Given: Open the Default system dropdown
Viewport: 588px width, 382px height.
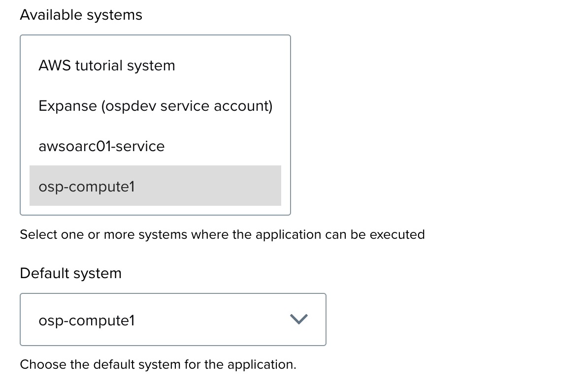Looking at the screenshot, I should [173, 319].
